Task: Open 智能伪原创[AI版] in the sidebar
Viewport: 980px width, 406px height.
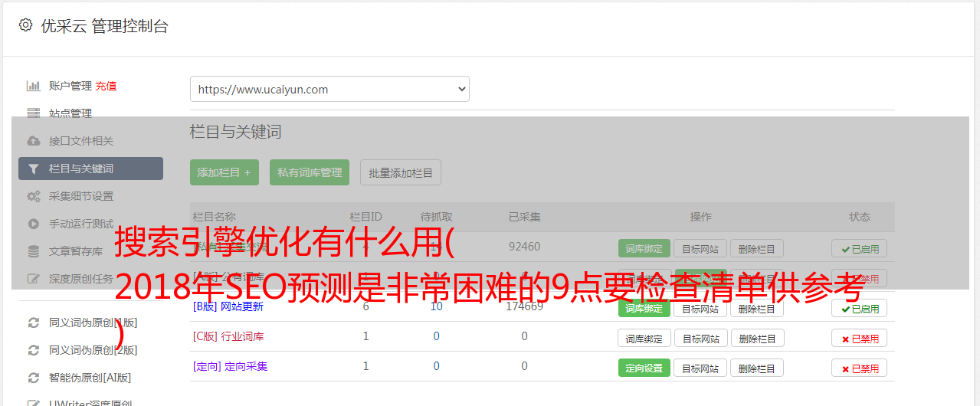Action: point(90,378)
